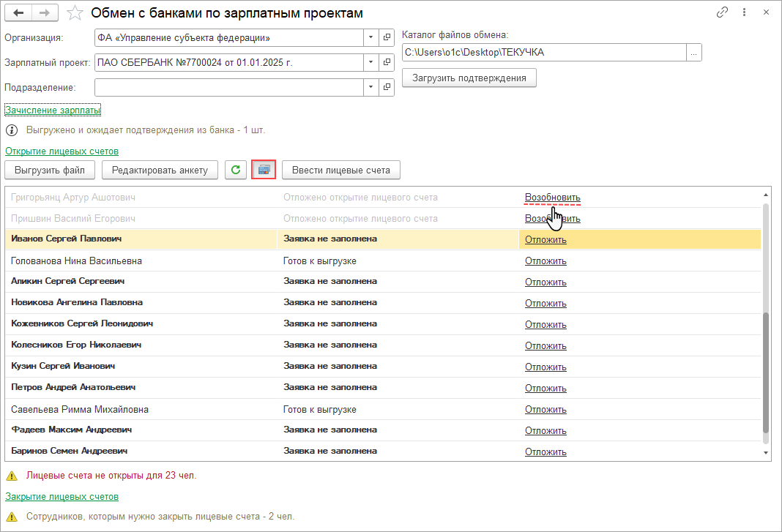Browse exchange folder with the ellipsis button

[694, 53]
